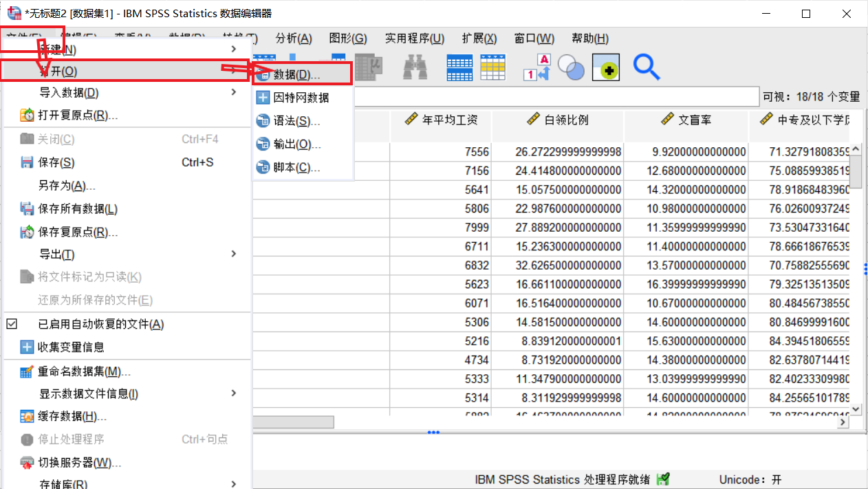868x489 pixels.
Task: Click the horizontal scrollbar right arrow
Action: point(843,422)
